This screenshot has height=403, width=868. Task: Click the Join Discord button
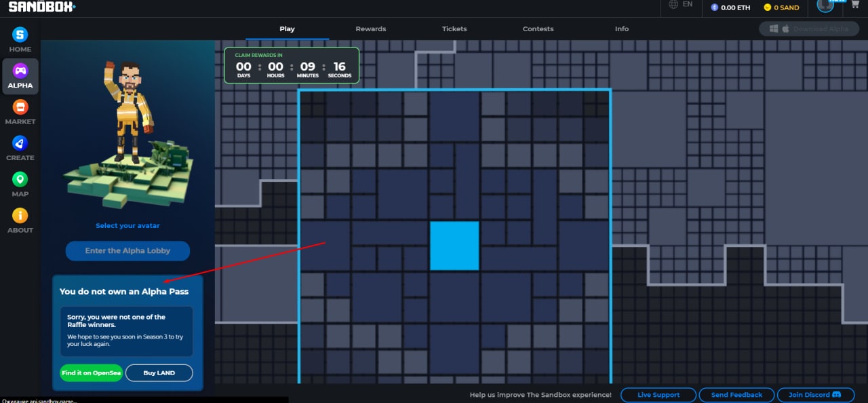[x=815, y=395]
